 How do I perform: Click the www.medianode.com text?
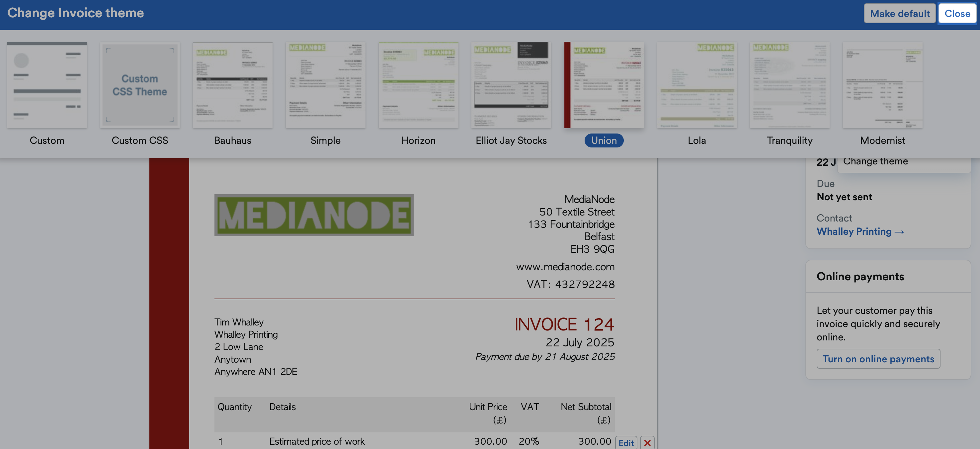(565, 267)
